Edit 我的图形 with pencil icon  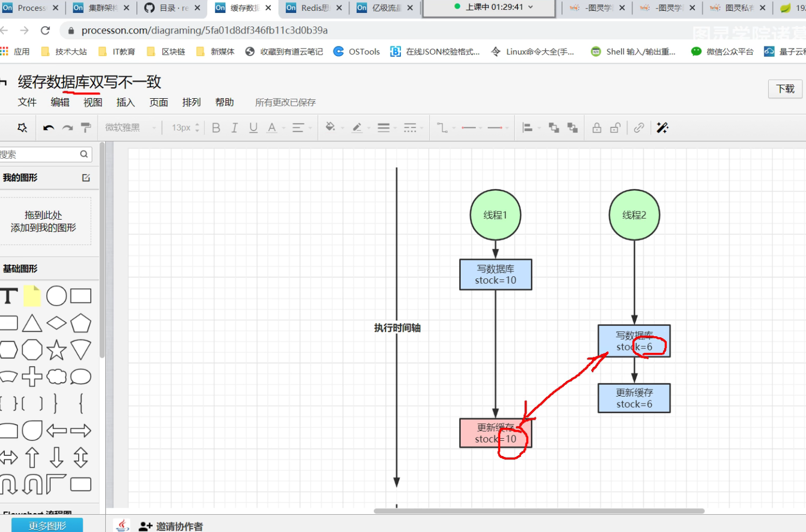coord(86,178)
